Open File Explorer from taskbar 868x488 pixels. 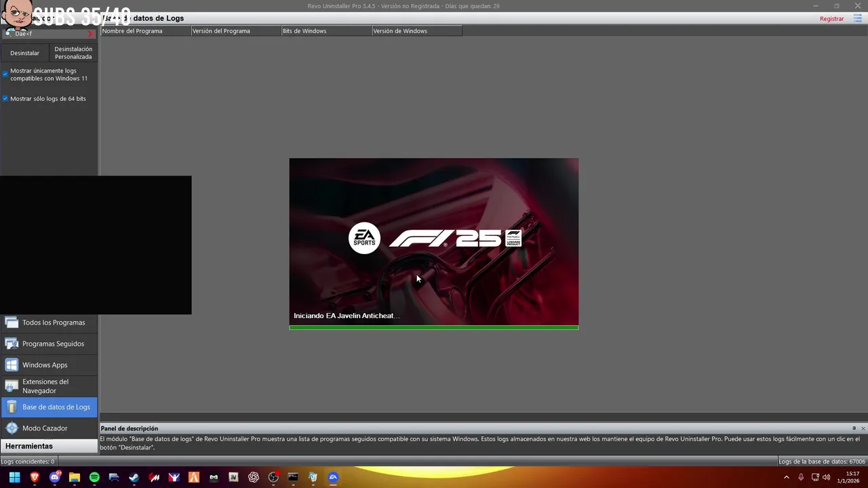(x=75, y=477)
